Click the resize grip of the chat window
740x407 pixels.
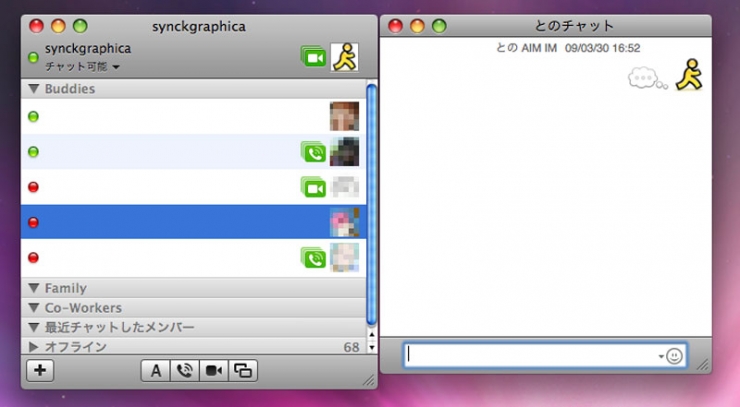[703, 365]
